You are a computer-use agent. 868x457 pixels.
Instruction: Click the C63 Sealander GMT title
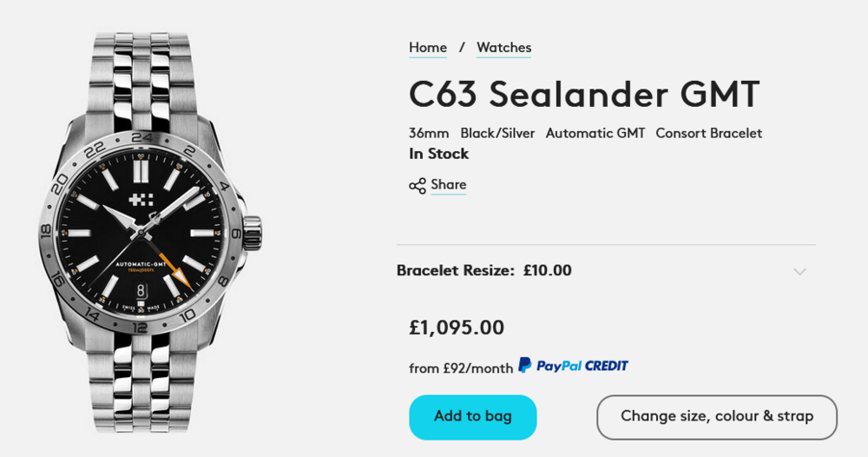click(584, 94)
